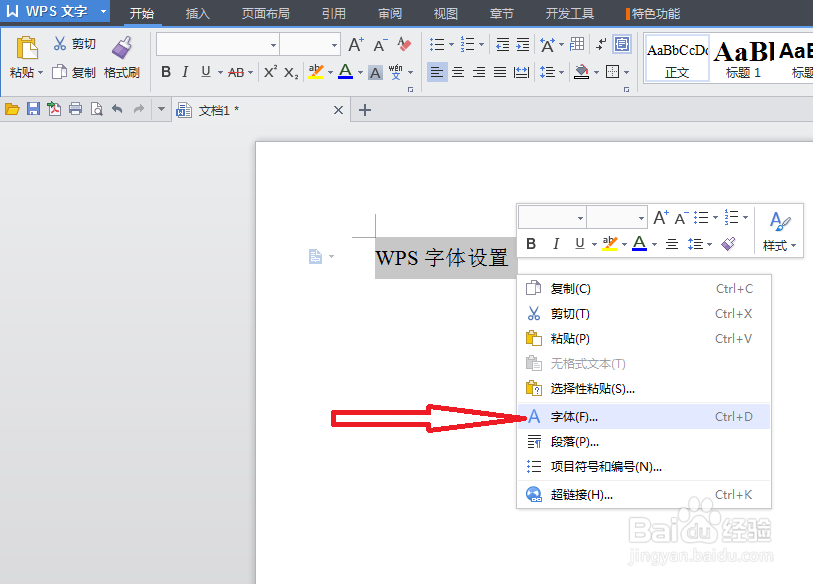This screenshot has height=584, width=819.
Task: Click the Cut (剪切) scissors button
Action: click(74, 44)
